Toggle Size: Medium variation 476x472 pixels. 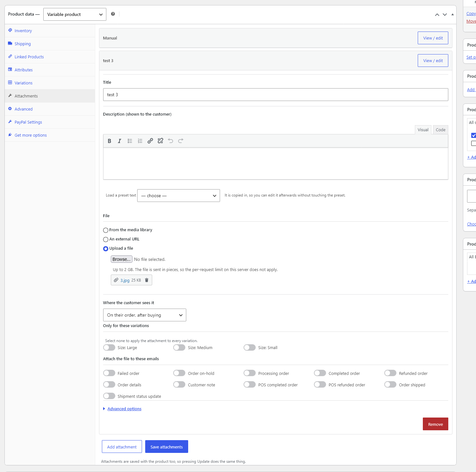[179, 347]
